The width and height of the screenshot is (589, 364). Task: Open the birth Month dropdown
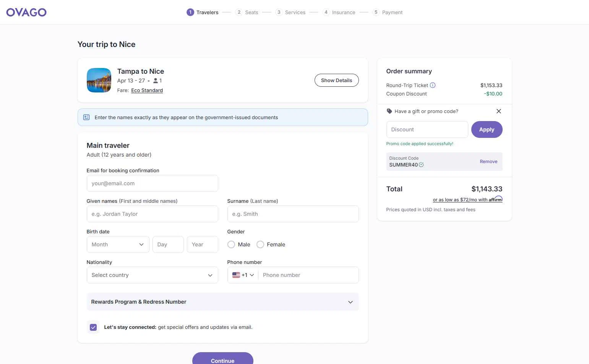pyautogui.click(x=118, y=244)
